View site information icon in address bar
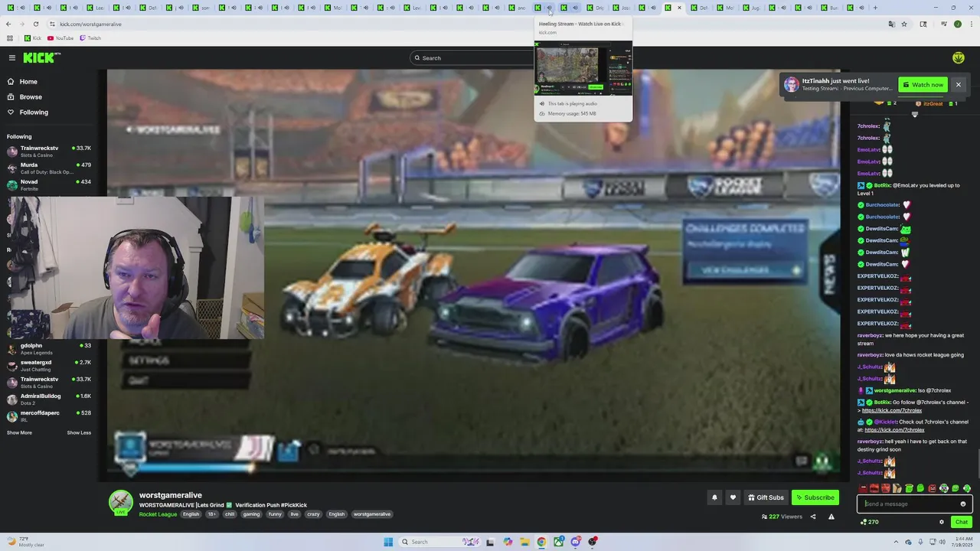 click(51, 24)
